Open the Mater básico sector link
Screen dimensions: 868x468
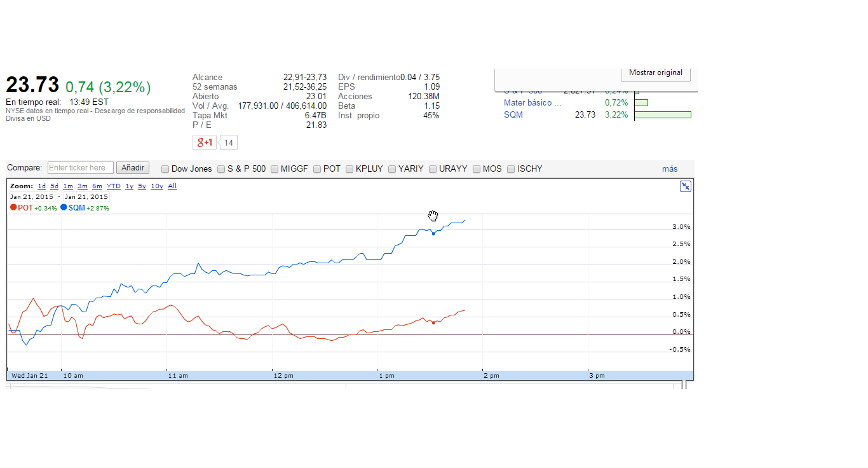coord(532,103)
